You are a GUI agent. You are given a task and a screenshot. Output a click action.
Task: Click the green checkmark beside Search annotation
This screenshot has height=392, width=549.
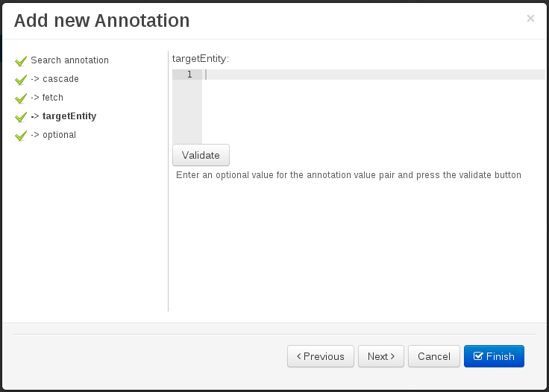coord(21,61)
